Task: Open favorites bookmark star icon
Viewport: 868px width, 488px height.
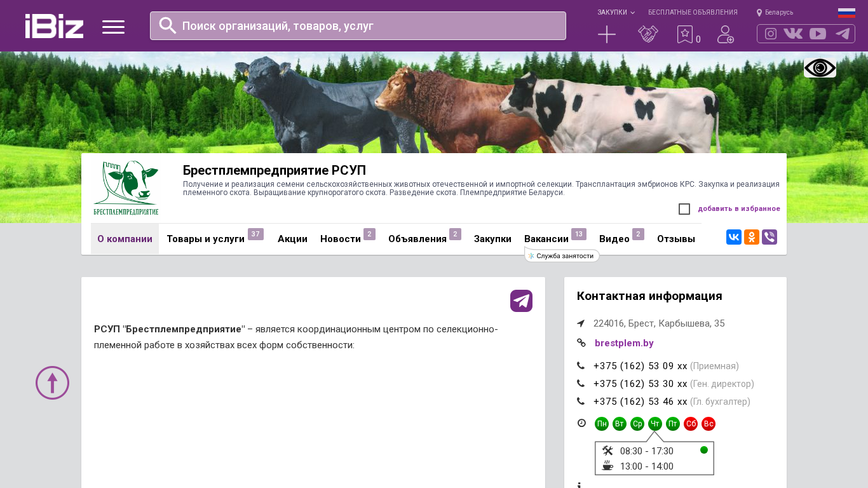Action: [685, 34]
